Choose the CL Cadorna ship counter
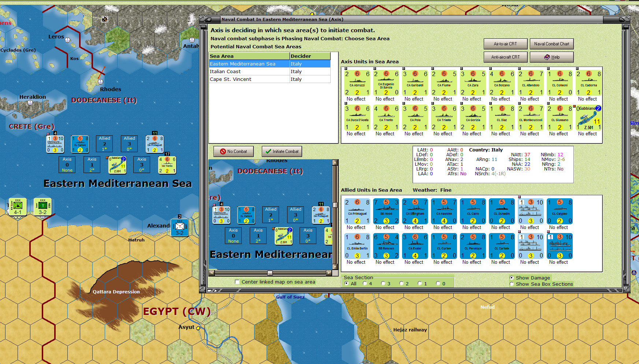 [x=588, y=83]
